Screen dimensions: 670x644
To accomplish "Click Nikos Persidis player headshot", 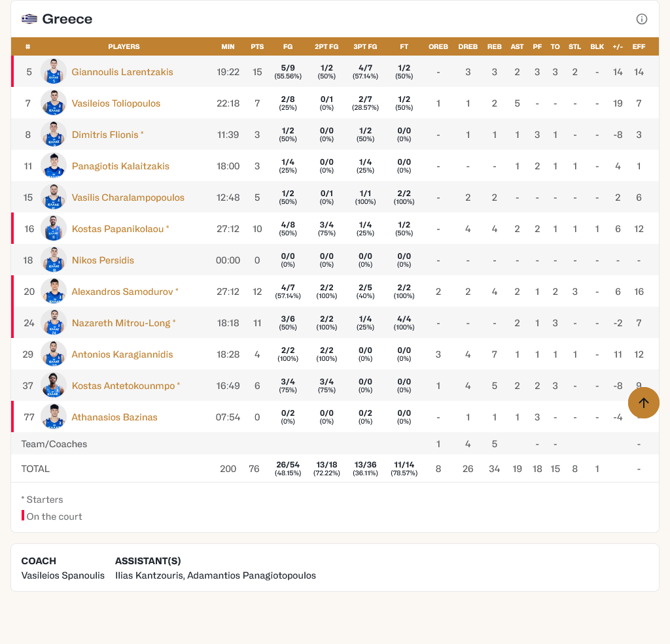I will (x=54, y=260).
